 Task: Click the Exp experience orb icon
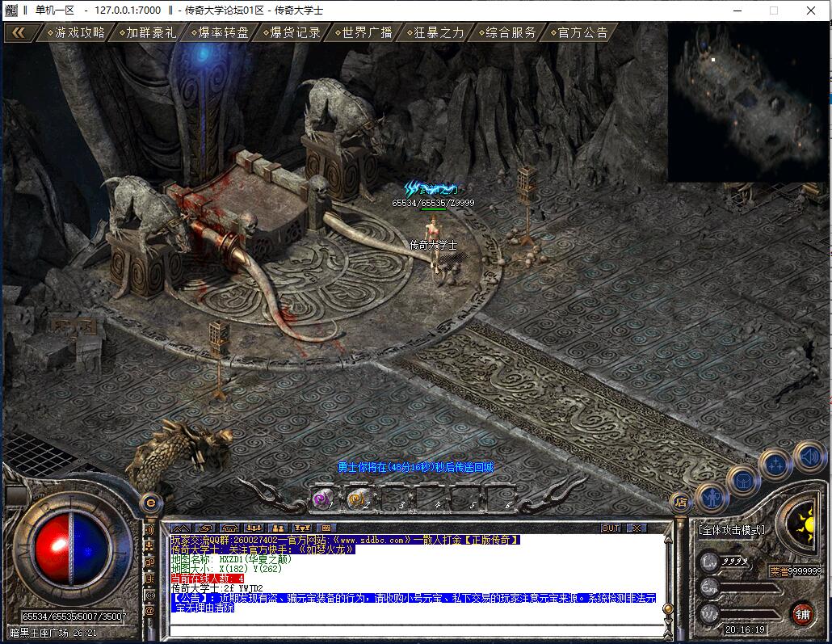711,587
